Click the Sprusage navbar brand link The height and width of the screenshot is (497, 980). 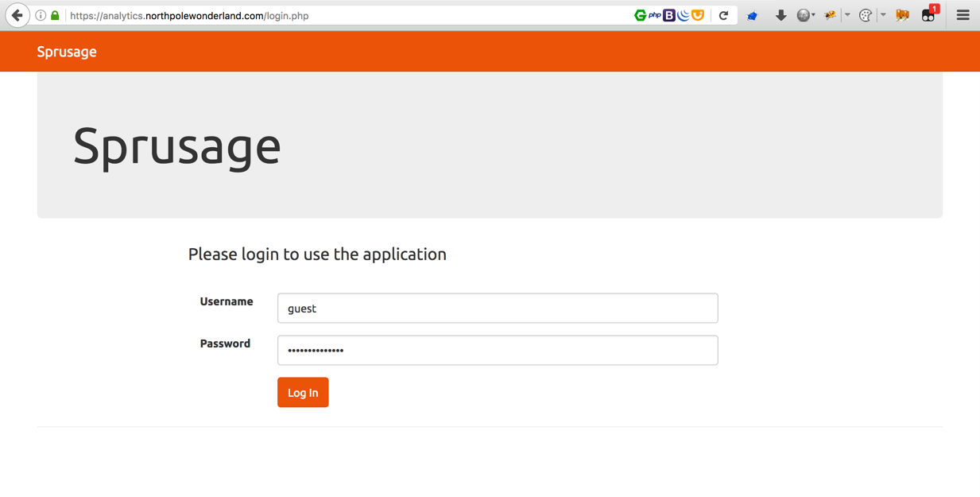pos(67,52)
